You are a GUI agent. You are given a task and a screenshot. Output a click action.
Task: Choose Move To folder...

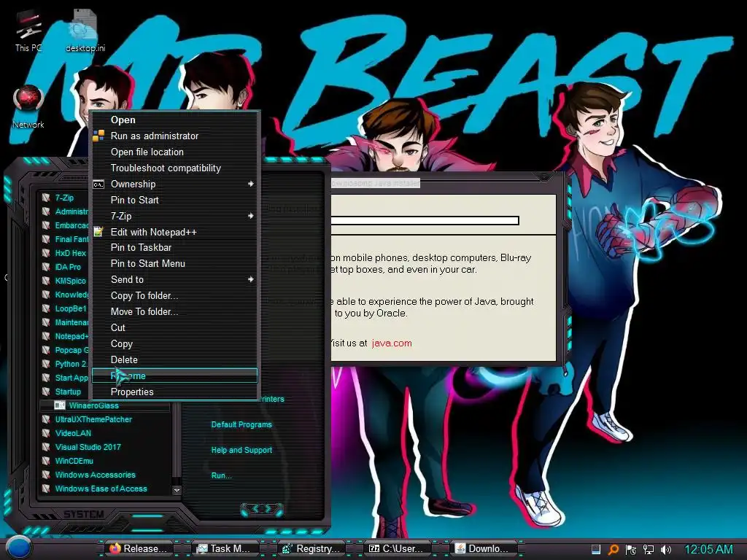click(174, 311)
